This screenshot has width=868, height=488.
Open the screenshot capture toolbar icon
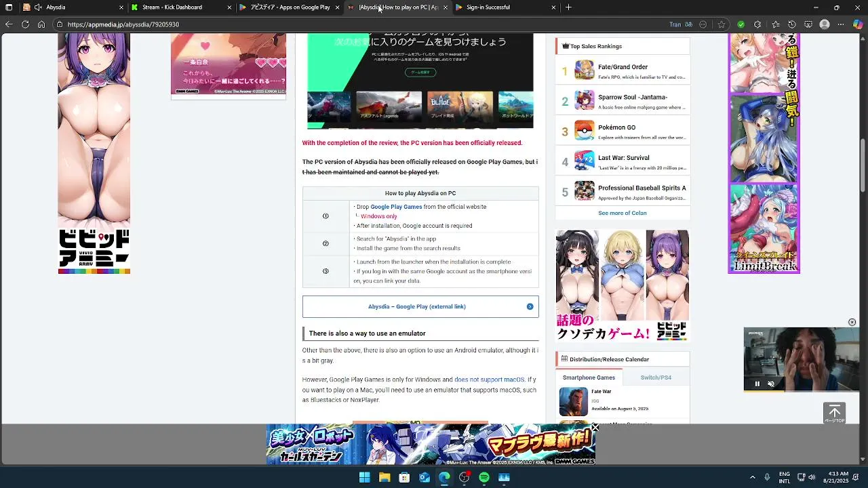(x=808, y=24)
